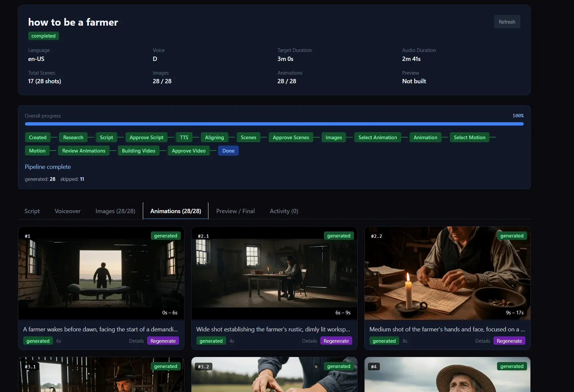The width and height of the screenshot is (574, 392).
Task: Click the 9s – 17s time range label
Action: point(515,313)
